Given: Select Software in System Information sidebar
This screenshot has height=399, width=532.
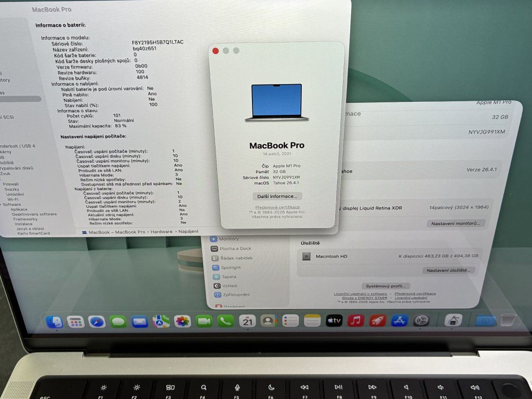Looking at the screenshot, I should 11,205.
